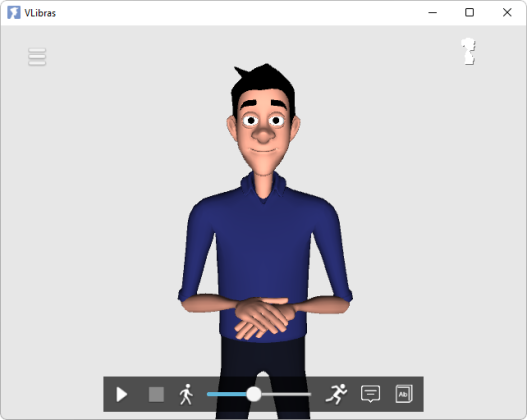Minimize the VLibras window
Screen dimensions: 527x420
[433, 13]
